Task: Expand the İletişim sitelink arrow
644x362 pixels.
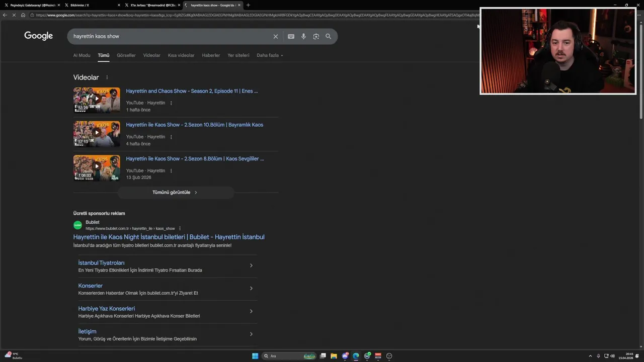Action: [251, 334]
